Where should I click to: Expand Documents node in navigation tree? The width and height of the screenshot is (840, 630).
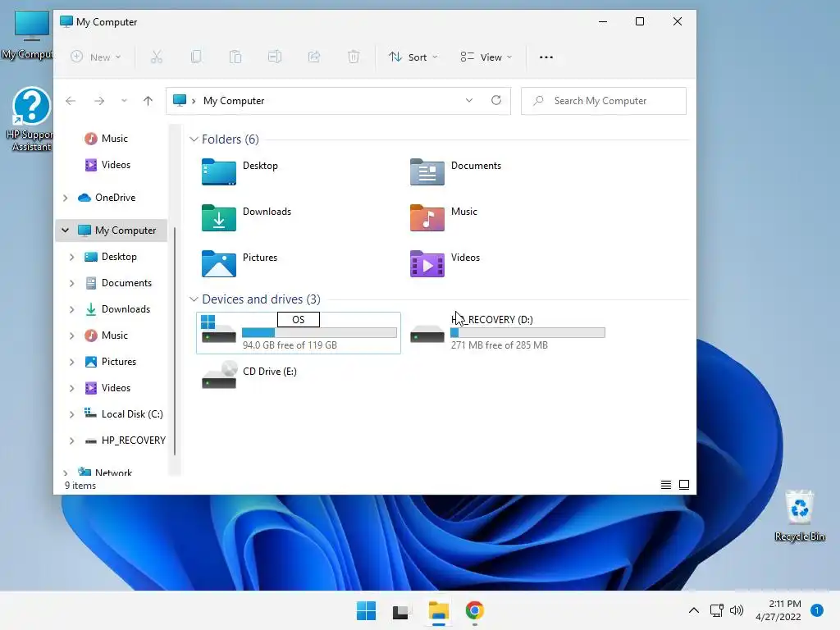[x=72, y=283]
